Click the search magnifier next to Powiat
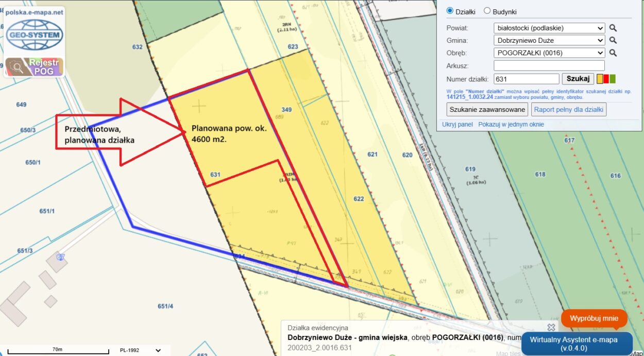Screen dimensions: 644x356 (613, 28)
